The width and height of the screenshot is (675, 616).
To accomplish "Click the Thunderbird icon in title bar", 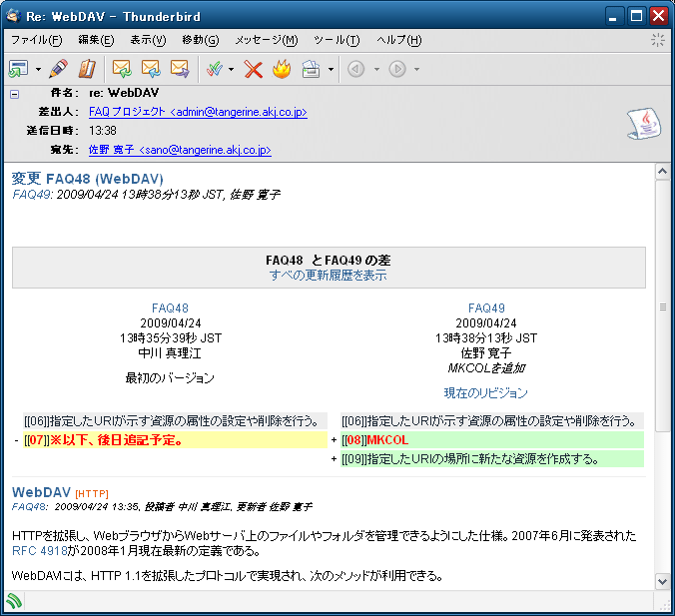I will (x=14, y=16).
